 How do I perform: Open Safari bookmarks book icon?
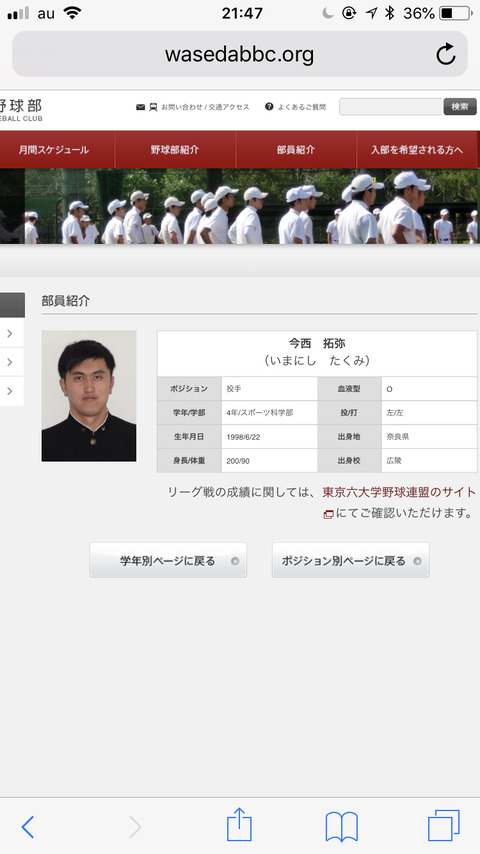point(341,827)
